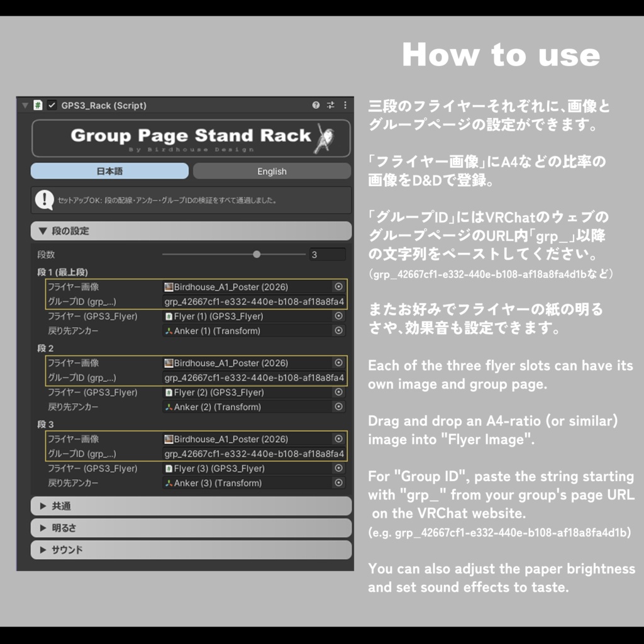Click the 段数 label
Image resolution: width=644 pixels, height=644 pixels.
[45, 255]
